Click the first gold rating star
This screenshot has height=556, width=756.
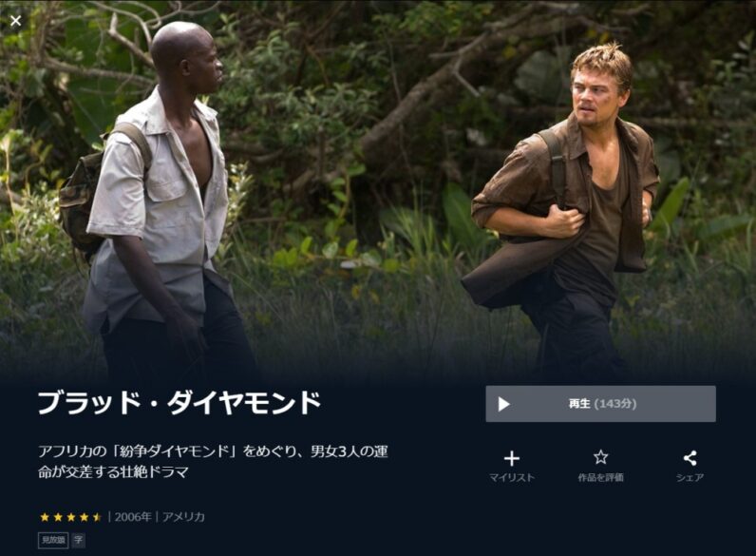(45, 517)
